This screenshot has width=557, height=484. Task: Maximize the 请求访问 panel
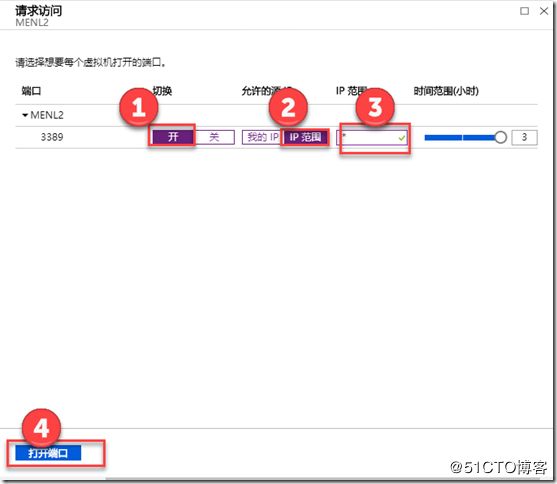pyautogui.click(x=524, y=11)
